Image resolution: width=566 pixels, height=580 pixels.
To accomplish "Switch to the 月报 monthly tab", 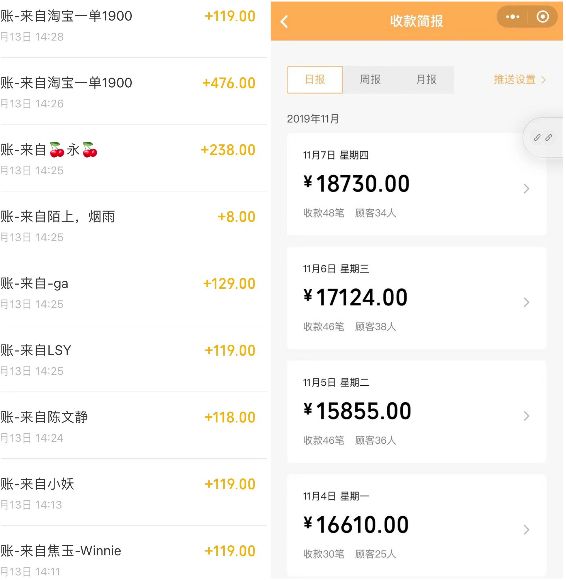I will coord(426,80).
